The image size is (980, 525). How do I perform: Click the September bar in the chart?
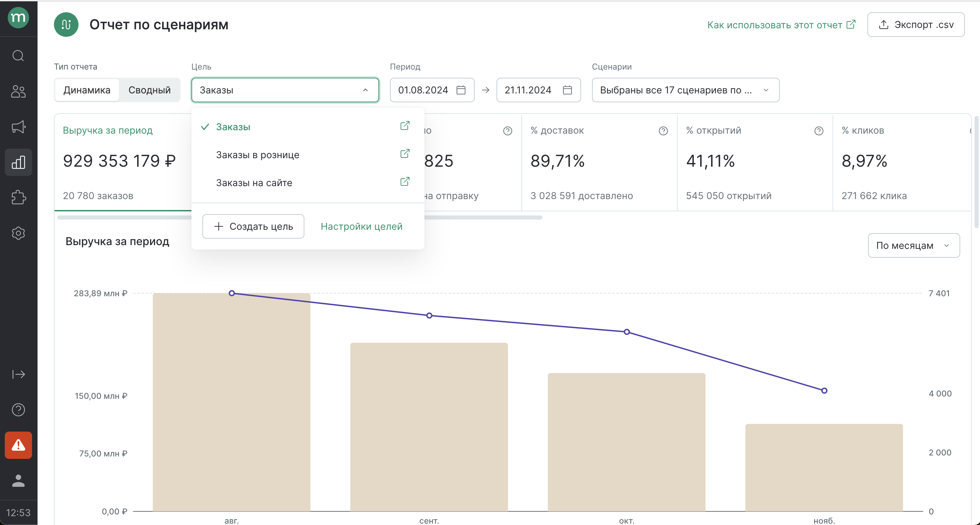tap(429, 427)
